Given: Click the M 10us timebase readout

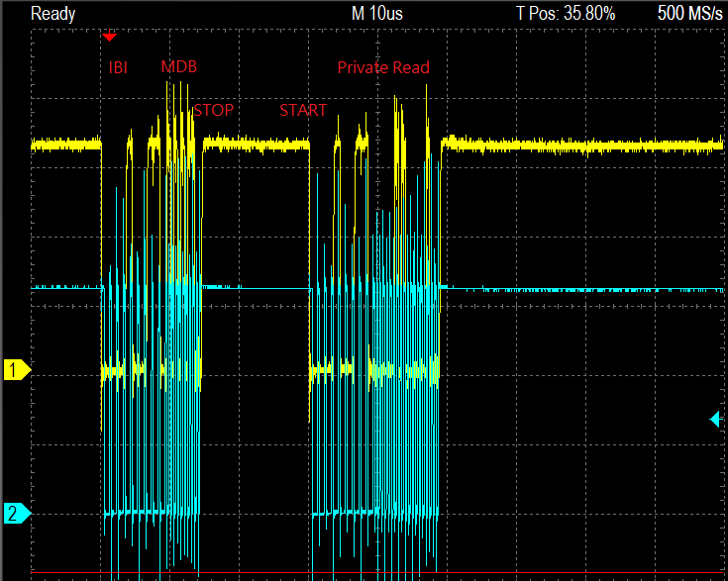Looking at the screenshot, I should [377, 14].
